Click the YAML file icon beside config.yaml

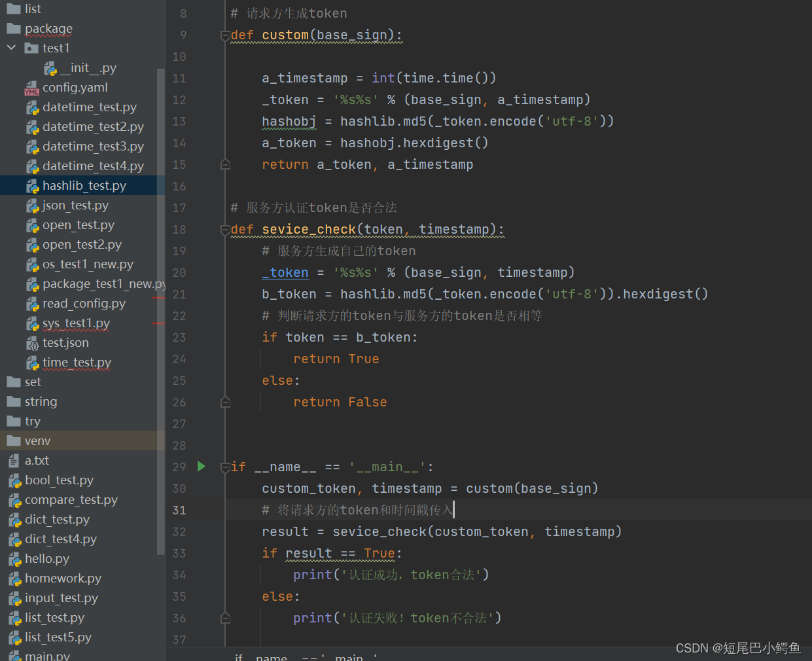click(31, 87)
